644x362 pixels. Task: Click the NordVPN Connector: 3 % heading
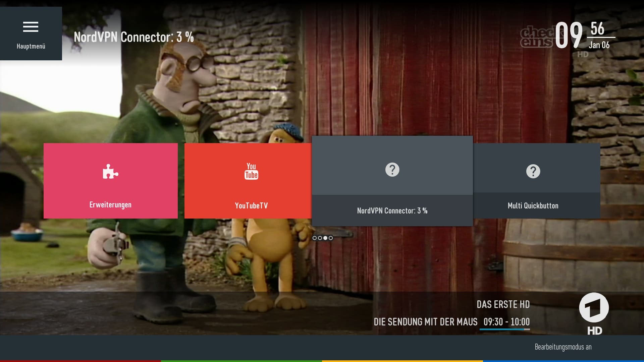click(133, 37)
